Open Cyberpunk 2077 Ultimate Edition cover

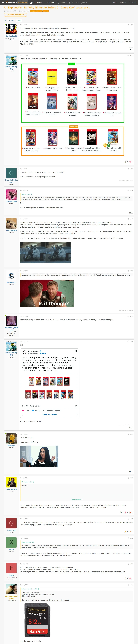tap(52, 77)
